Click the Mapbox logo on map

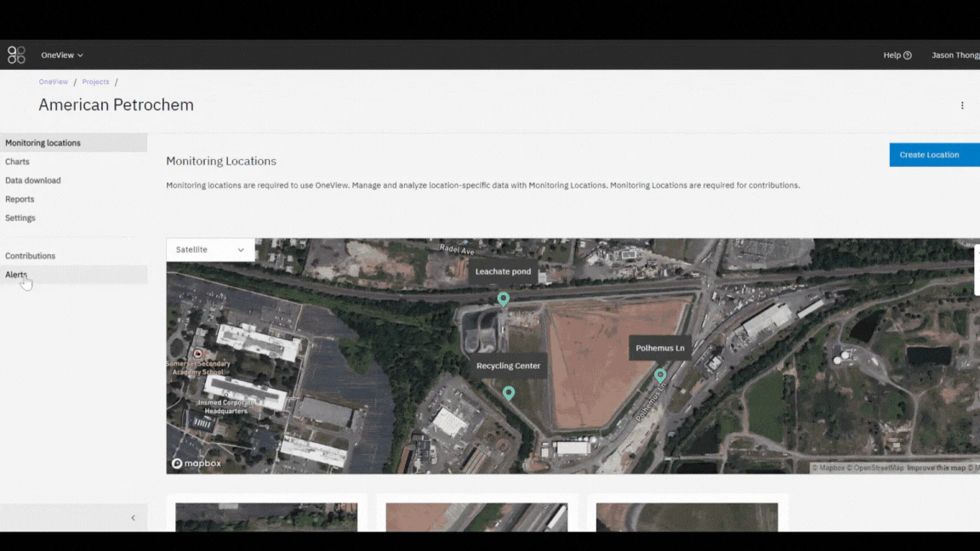click(197, 463)
